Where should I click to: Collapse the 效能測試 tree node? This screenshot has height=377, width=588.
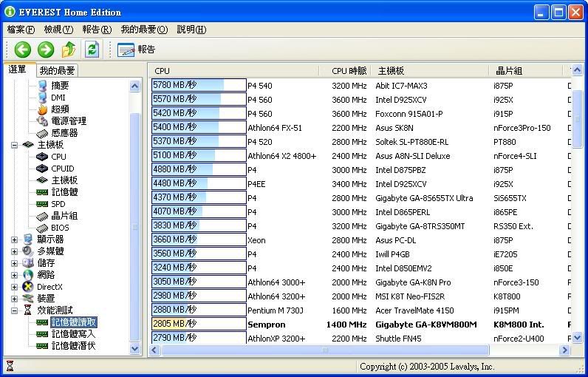[14, 310]
